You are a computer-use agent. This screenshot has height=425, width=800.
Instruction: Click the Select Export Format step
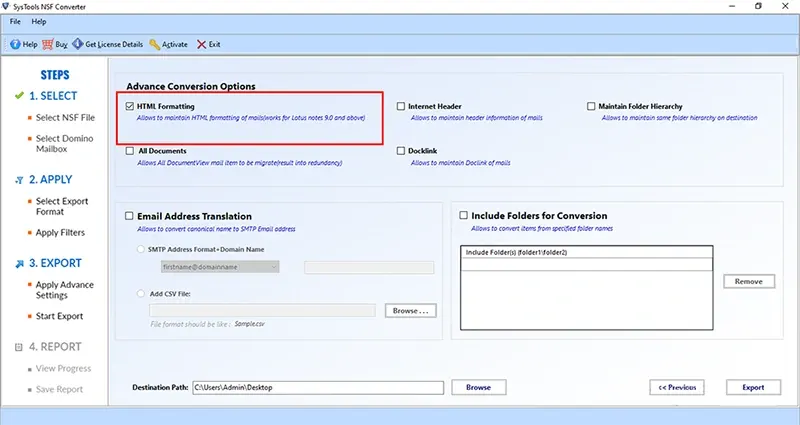(x=62, y=207)
